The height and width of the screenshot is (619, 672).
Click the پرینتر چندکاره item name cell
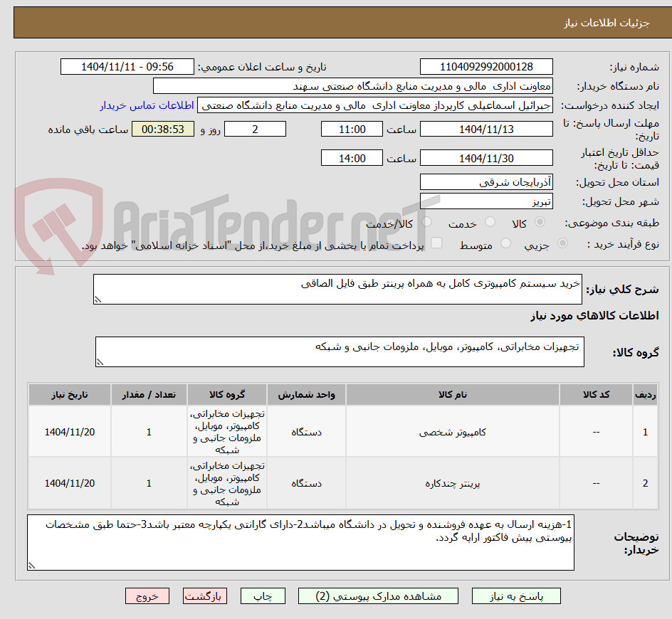(453, 483)
